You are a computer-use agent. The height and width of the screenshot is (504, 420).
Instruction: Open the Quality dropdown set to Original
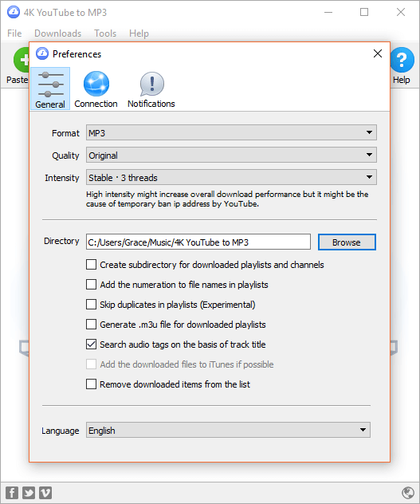click(x=231, y=155)
